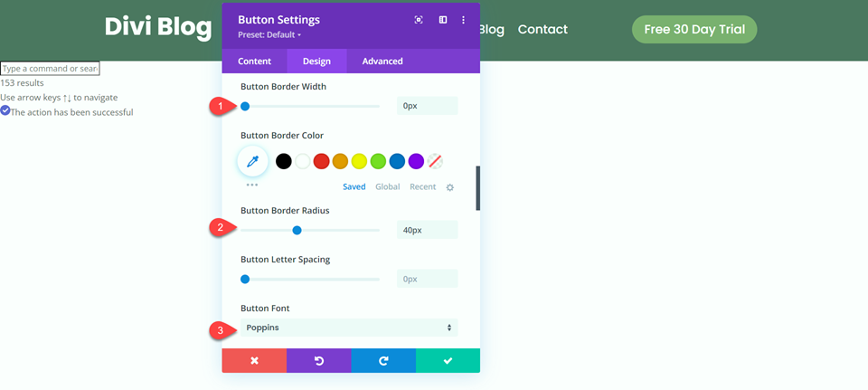Pick the yellow color swatch

tap(359, 161)
